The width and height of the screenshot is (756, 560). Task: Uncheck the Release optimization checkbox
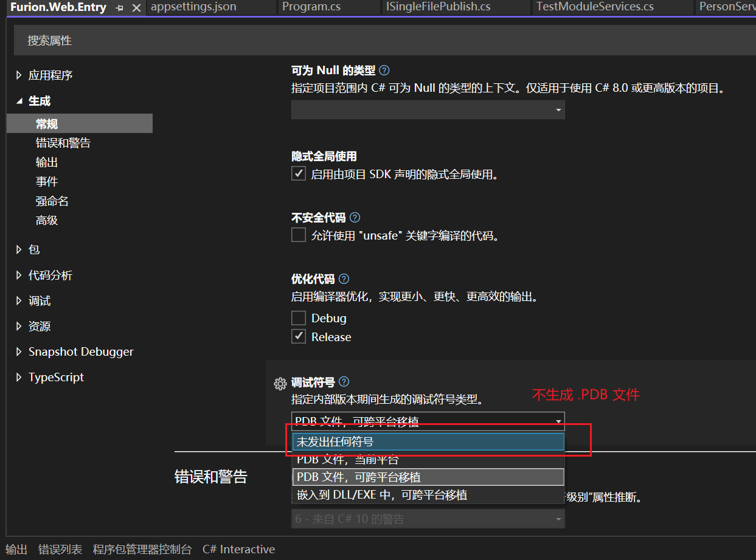299,336
